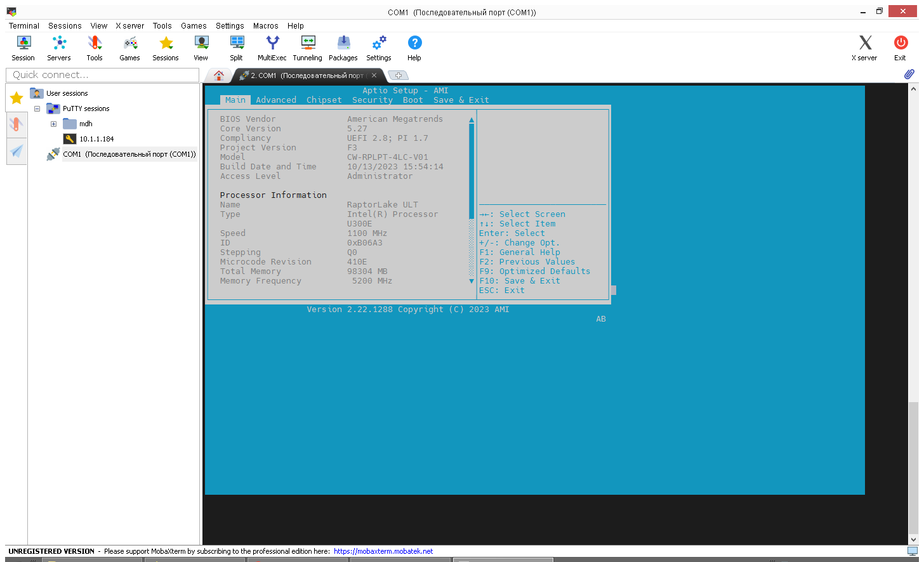Select the BIOS Save & Exit tab
924x562 pixels.
(x=461, y=100)
